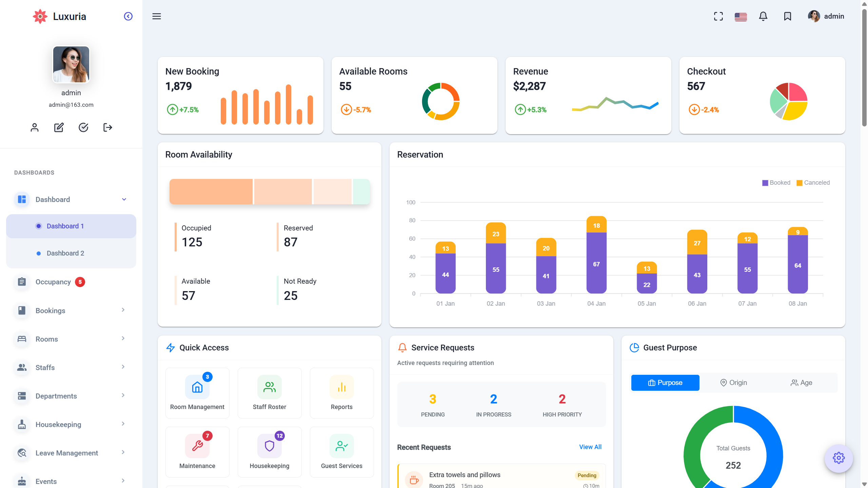Click View All recent requests link
868x488 pixels.
[x=590, y=447]
